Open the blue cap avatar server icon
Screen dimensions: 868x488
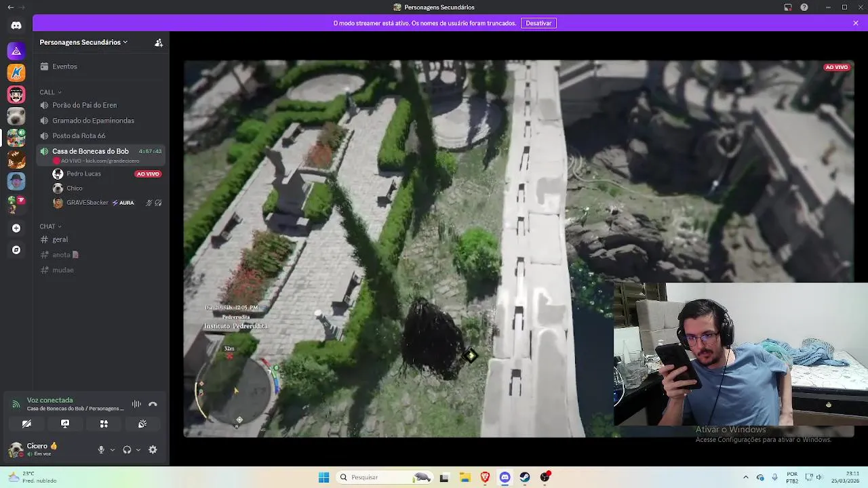coord(16,181)
